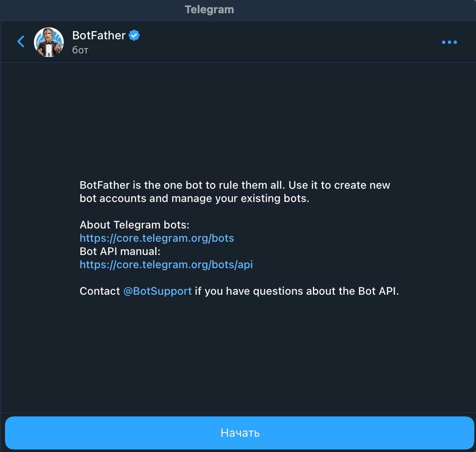Click the word "Contact" before @BotSupport
This screenshot has height=452, width=476.
tap(100, 291)
